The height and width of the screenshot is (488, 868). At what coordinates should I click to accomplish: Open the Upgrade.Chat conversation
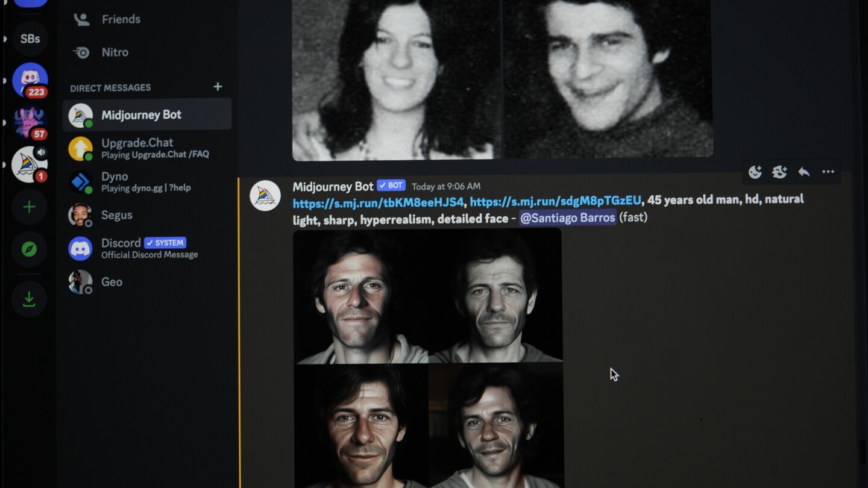click(x=147, y=149)
